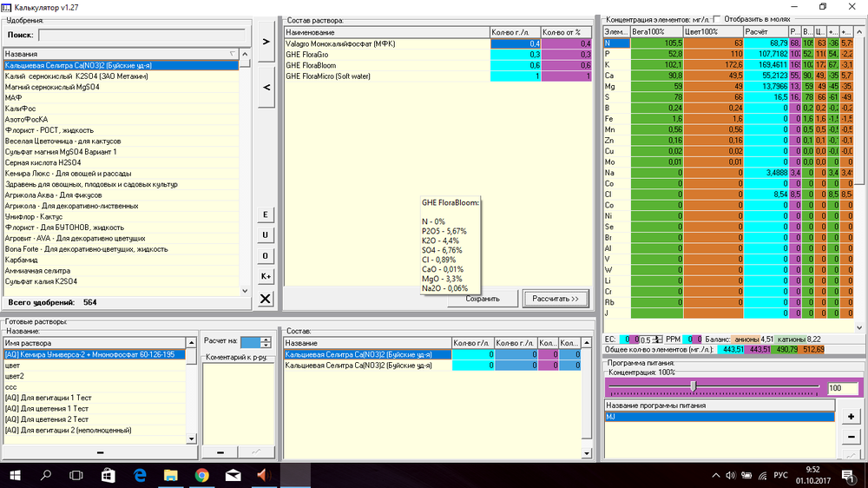Click EC factor 0.5 spinner
This screenshot has width=868, height=488.
point(657,340)
